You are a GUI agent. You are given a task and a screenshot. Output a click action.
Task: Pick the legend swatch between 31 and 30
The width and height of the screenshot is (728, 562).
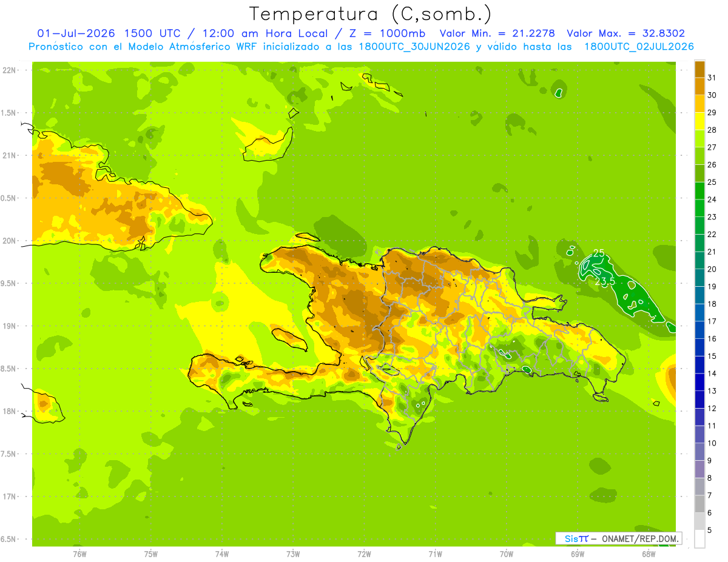tap(699, 86)
